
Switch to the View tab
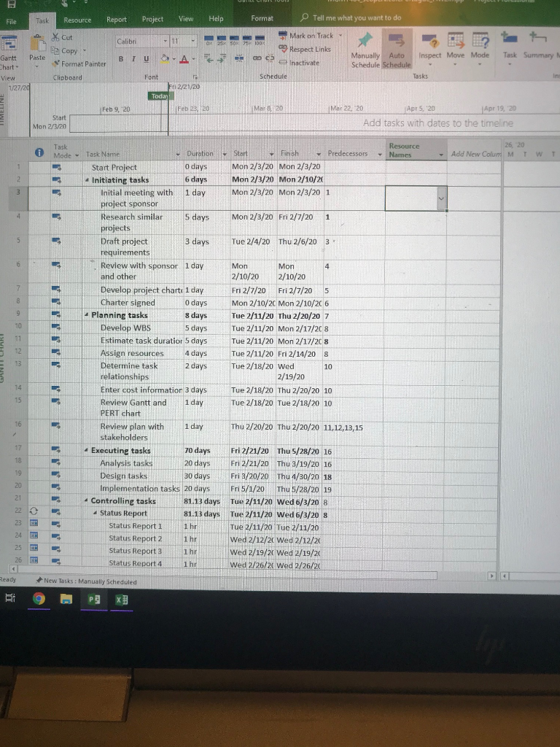tap(186, 19)
